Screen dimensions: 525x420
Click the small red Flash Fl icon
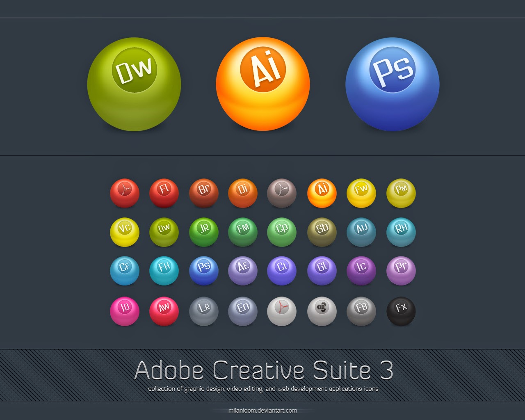tap(164, 193)
